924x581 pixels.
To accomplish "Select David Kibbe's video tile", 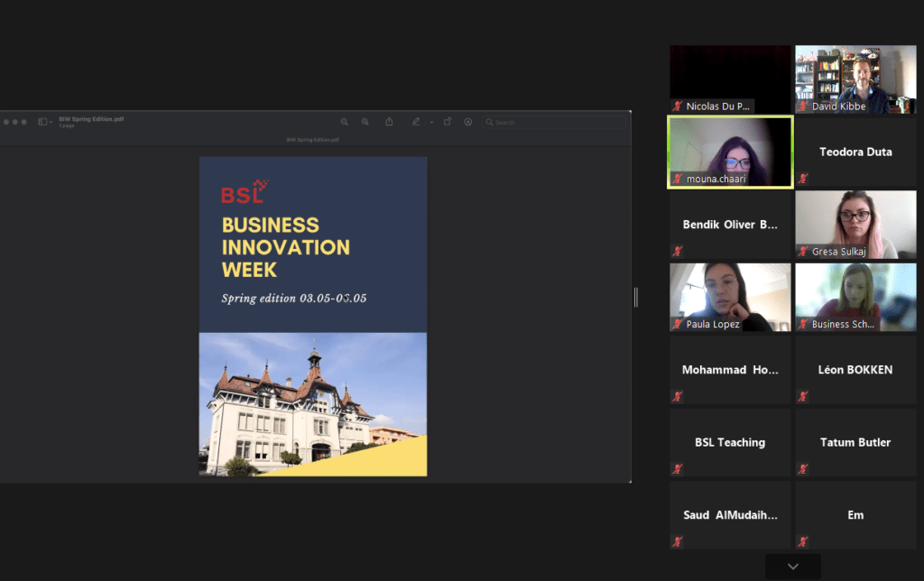I will (x=855, y=79).
